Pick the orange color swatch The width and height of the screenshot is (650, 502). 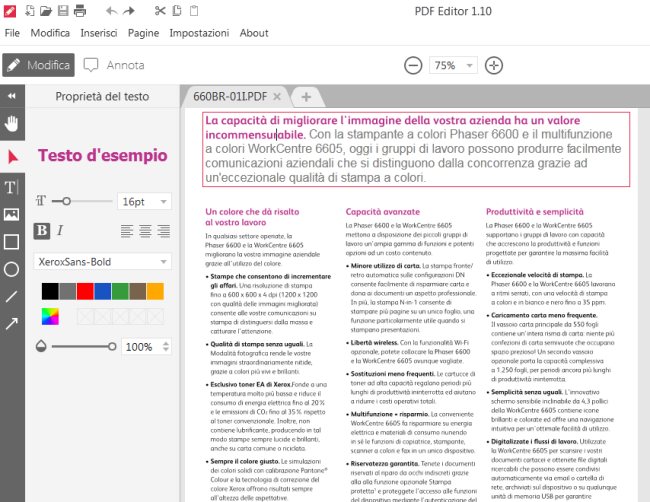pos(155,291)
